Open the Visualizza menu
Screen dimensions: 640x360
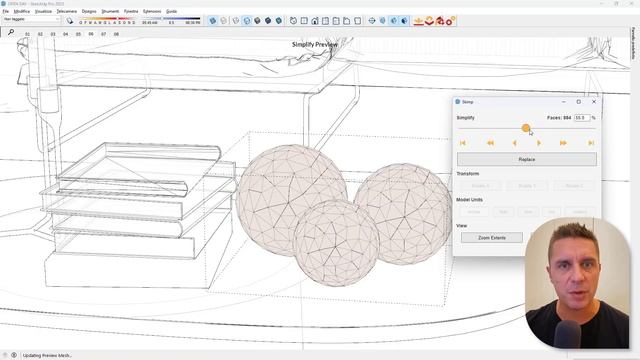click(x=43, y=11)
